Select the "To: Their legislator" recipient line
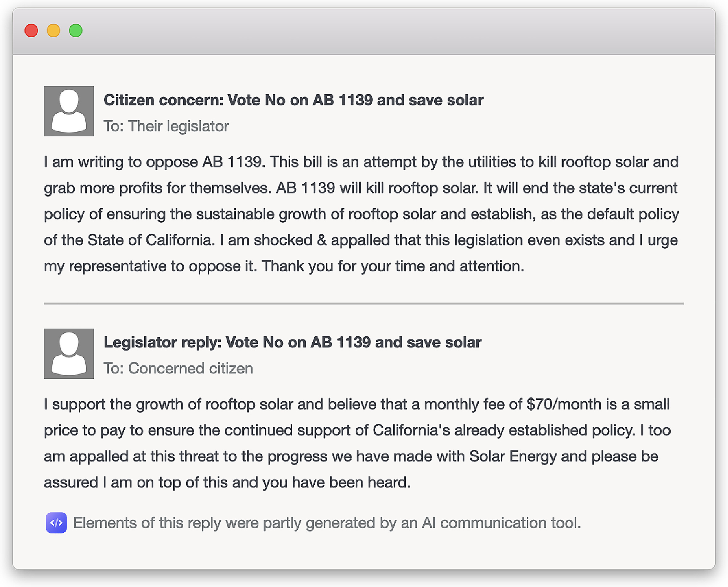Screen dimensions: 728x587 pos(166,126)
